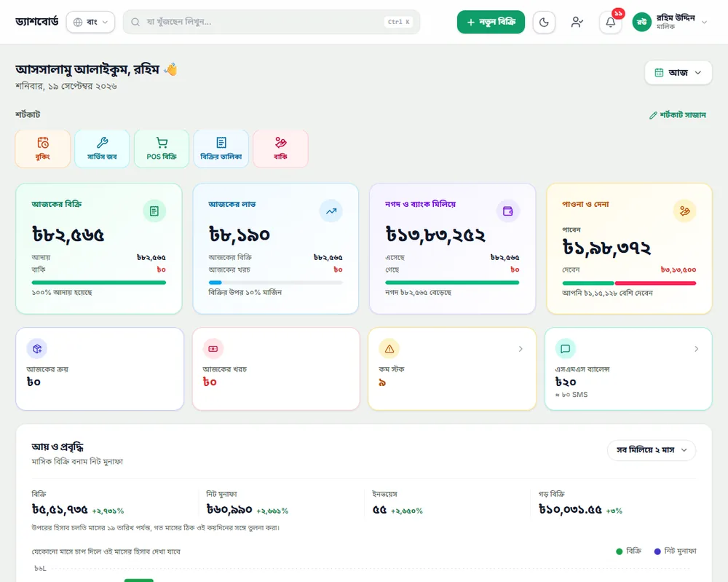
Task: Open the সব মিলিয়ে ২ মাস dropdown
Action: [x=652, y=450]
